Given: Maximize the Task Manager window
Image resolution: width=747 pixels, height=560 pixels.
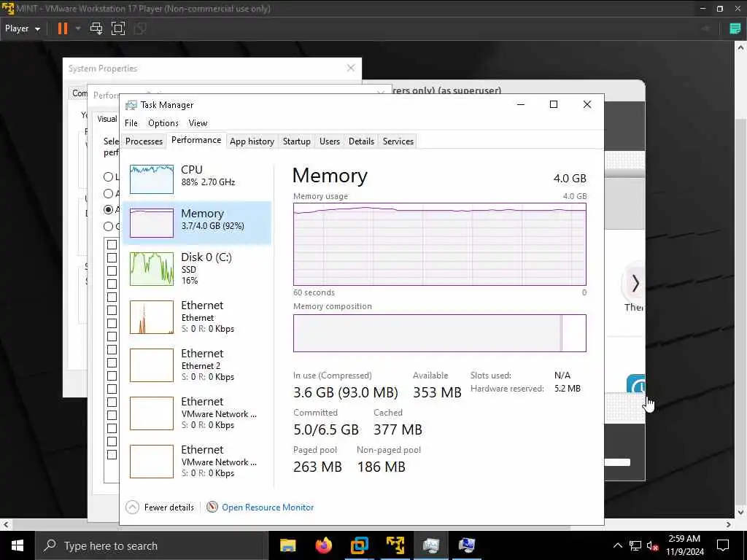Looking at the screenshot, I should pyautogui.click(x=554, y=104).
